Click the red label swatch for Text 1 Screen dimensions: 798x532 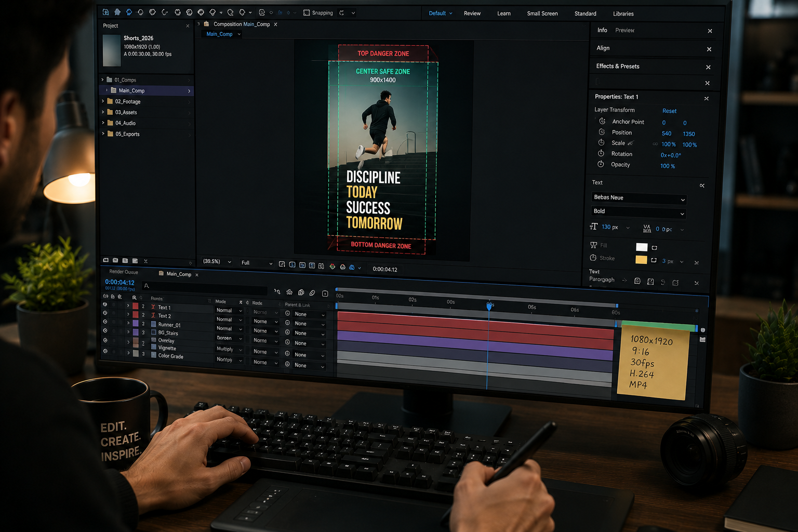click(x=136, y=306)
